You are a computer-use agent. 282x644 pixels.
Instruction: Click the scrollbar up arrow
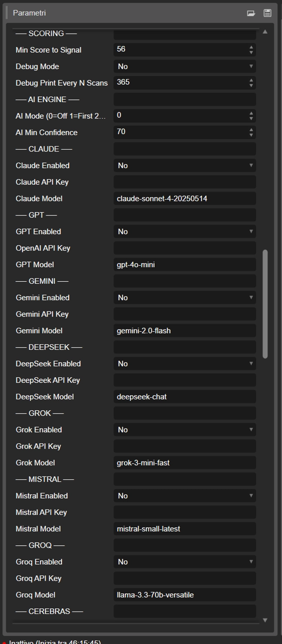(265, 32)
